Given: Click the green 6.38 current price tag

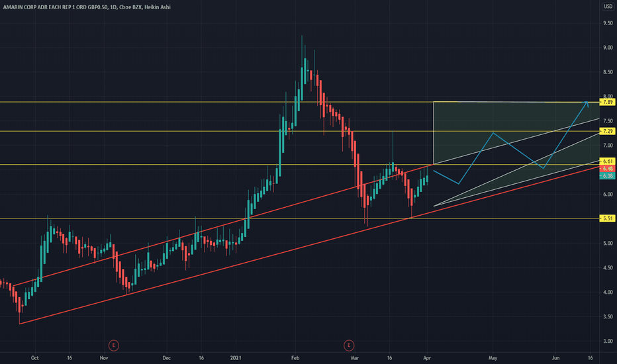Looking at the screenshot, I should coord(608,176).
